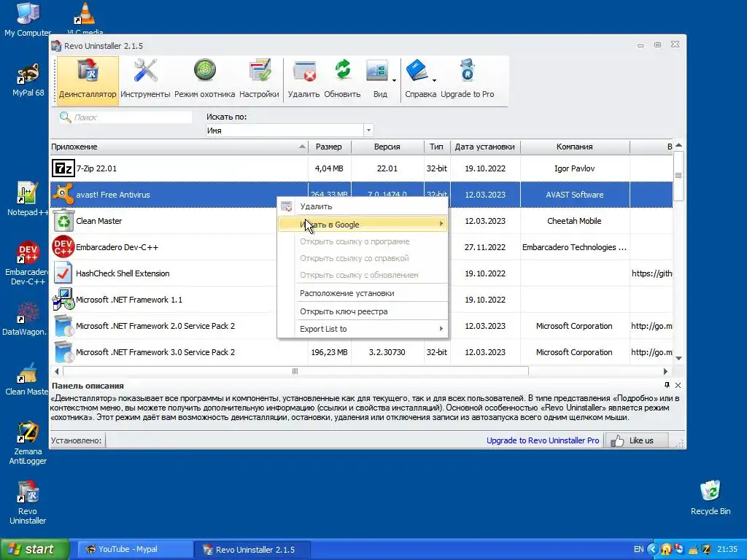747x560 pixels.
Task: Open Export List to submenu
Action: pos(363,329)
